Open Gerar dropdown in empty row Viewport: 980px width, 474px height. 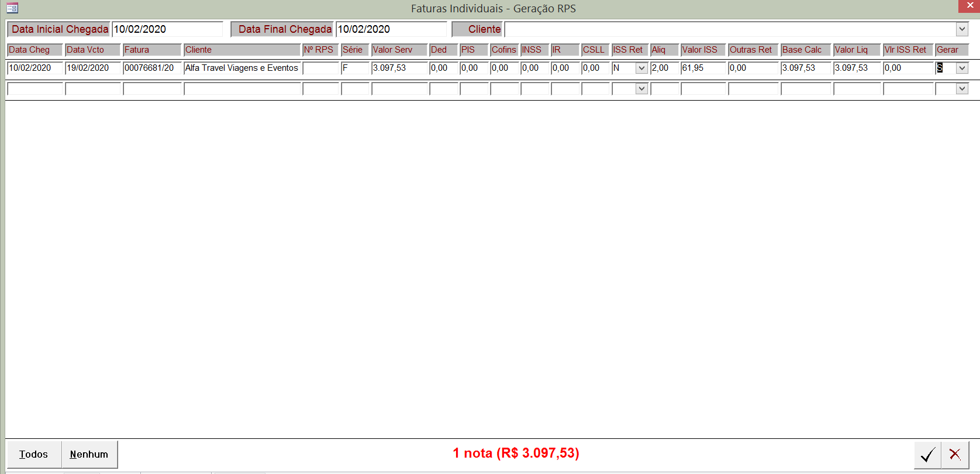pyautogui.click(x=962, y=89)
